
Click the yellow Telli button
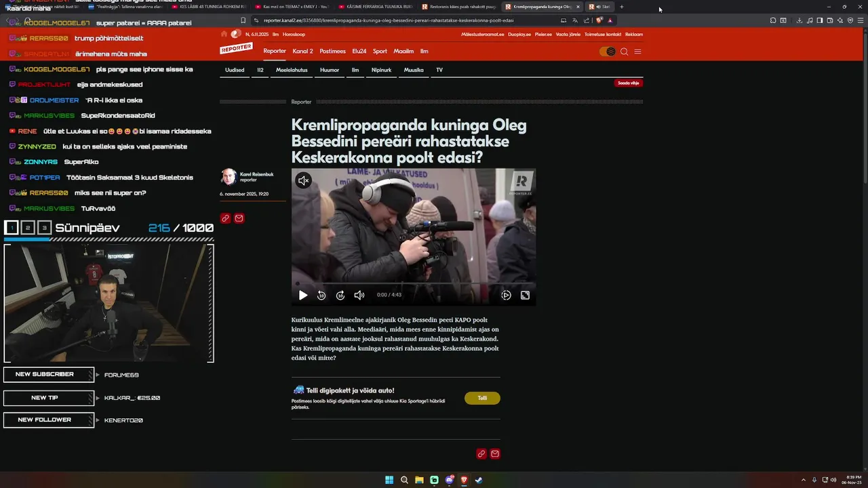482,398
